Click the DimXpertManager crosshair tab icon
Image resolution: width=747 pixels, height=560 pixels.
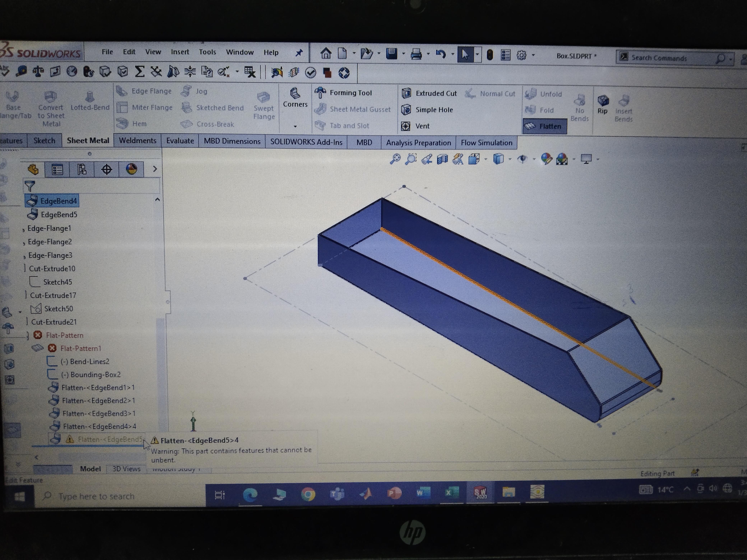(x=106, y=169)
